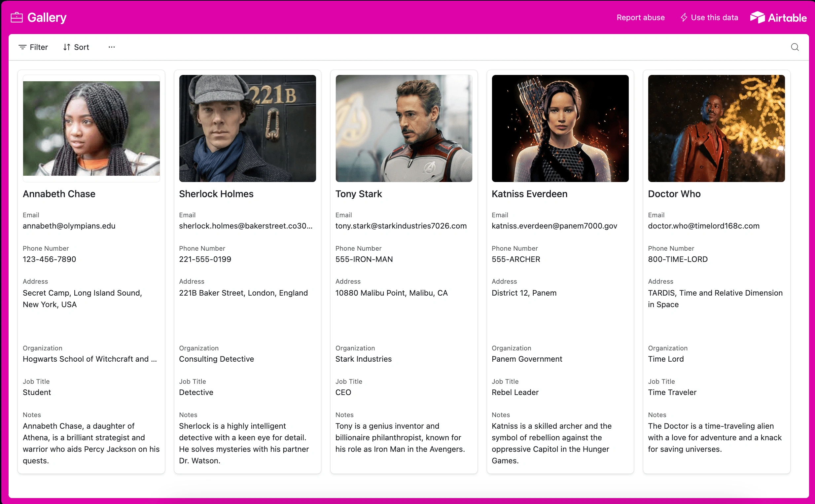Image resolution: width=815 pixels, height=504 pixels.
Task: Click phone number 555-IRON-MAN
Action: pyautogui.click(x=364, y=259)
